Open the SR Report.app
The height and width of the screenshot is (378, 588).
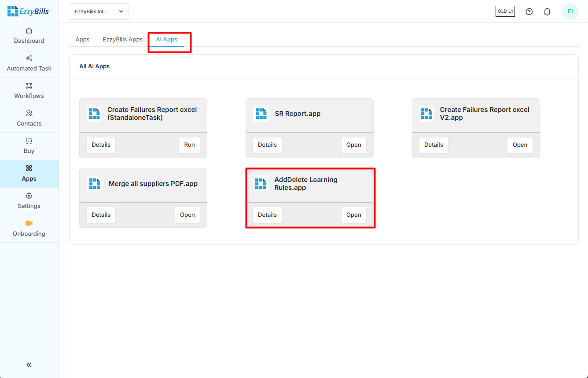(354, 145)
